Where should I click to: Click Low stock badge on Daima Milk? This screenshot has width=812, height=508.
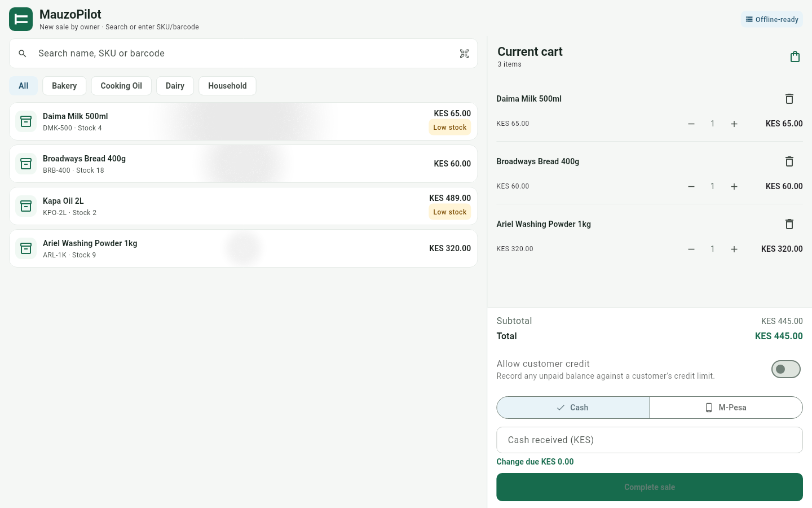(x=450, y=128)
